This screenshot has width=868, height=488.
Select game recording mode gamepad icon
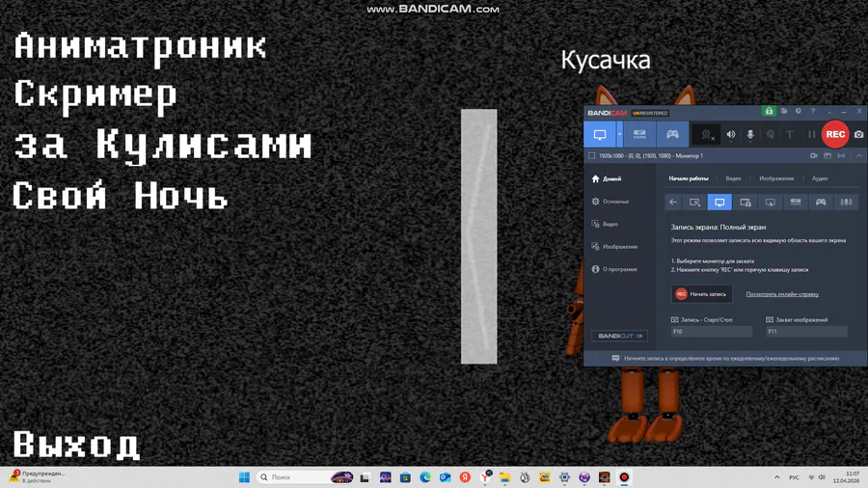pos(672,134)
